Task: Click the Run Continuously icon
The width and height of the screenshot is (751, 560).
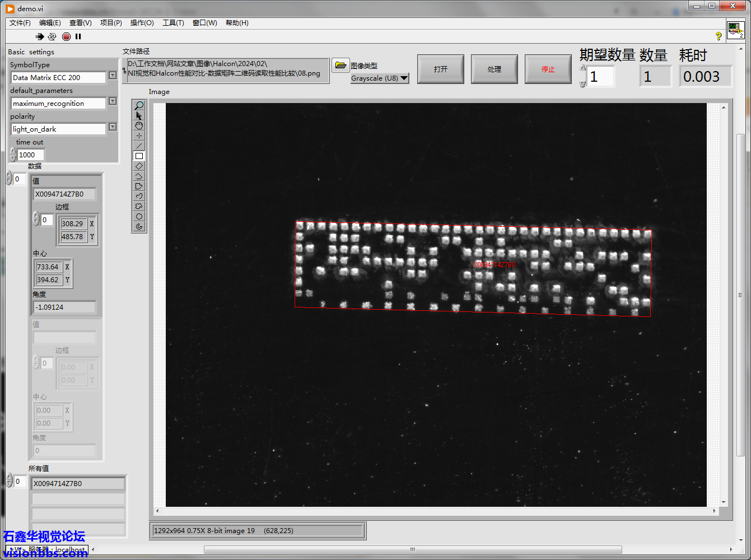Action: point(52,36)
